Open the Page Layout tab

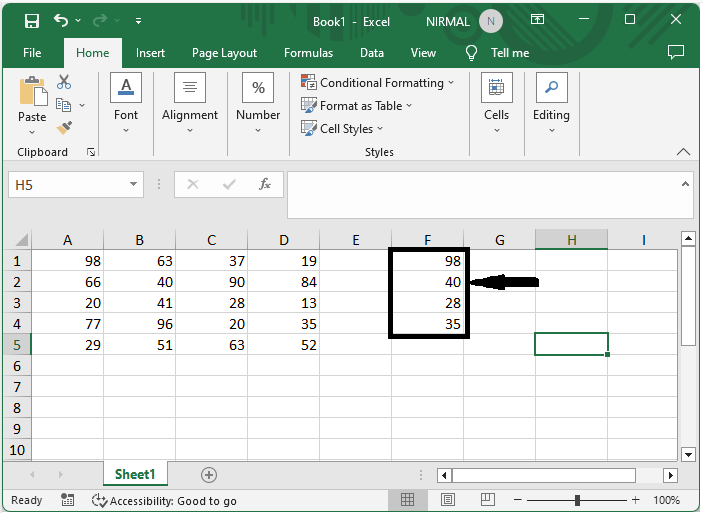coord(224,53)
